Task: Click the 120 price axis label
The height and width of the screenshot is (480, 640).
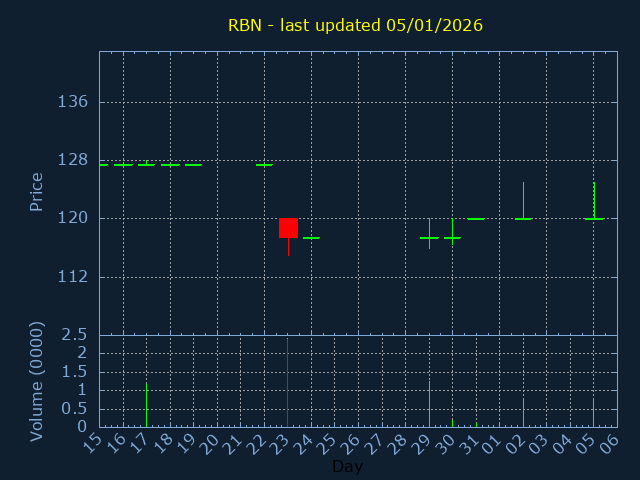Action: click(73, 218)
